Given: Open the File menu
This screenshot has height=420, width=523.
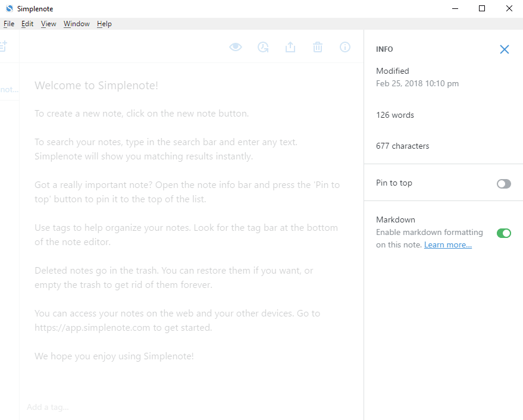Looking at the screenshot, I should tap(9, 24).
